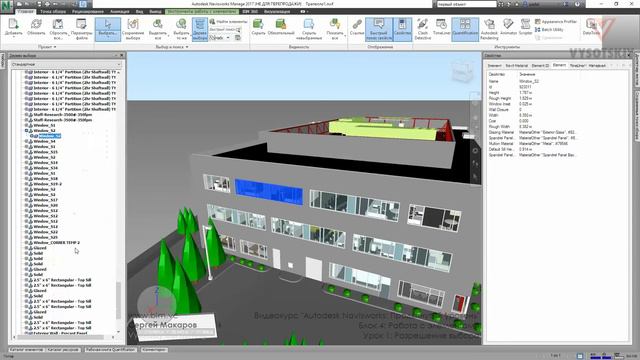The width and height of the screenshot is (640, 360).
Task: Click the Обязательный (Require) icon
Action: click(281, 24)
